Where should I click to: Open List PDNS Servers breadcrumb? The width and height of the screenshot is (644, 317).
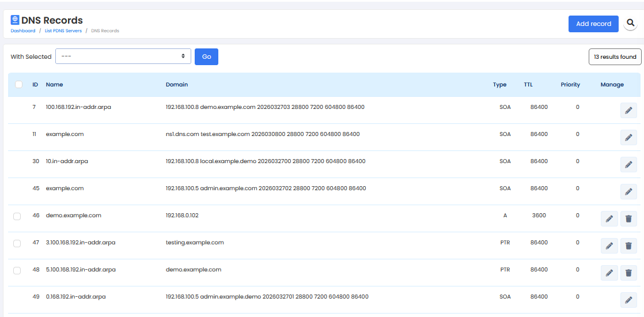coord(63,31)
